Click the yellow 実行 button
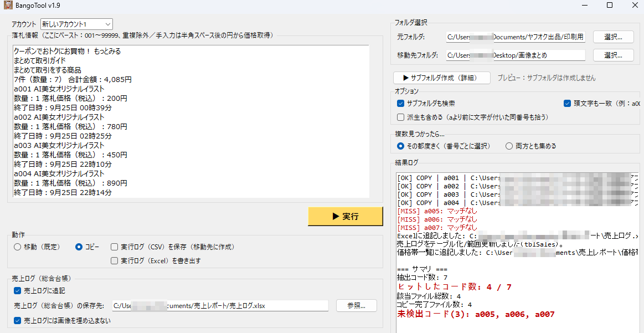 point(345,217)
